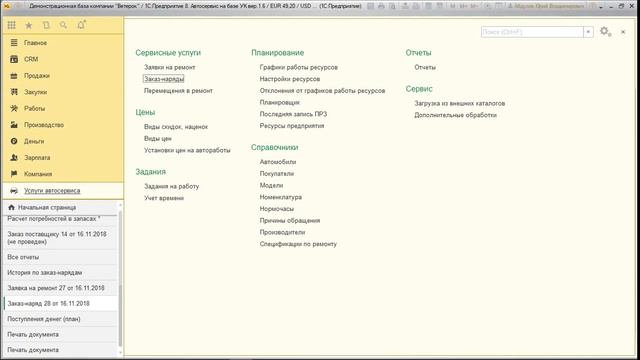The image size is (640, 360).
Task: Open Последняя запись ПРЗ link
Action: pyautogui.click(x=293, y=114)
